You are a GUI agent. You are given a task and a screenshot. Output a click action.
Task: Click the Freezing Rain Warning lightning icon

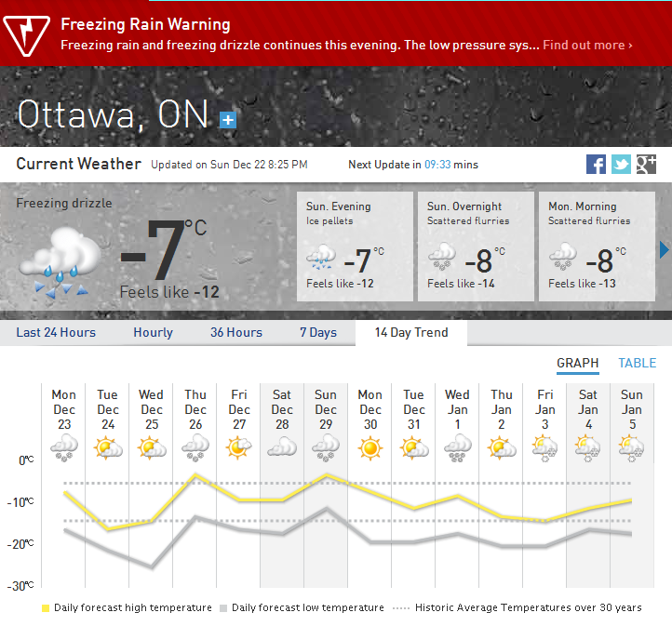tap(26, 34)
